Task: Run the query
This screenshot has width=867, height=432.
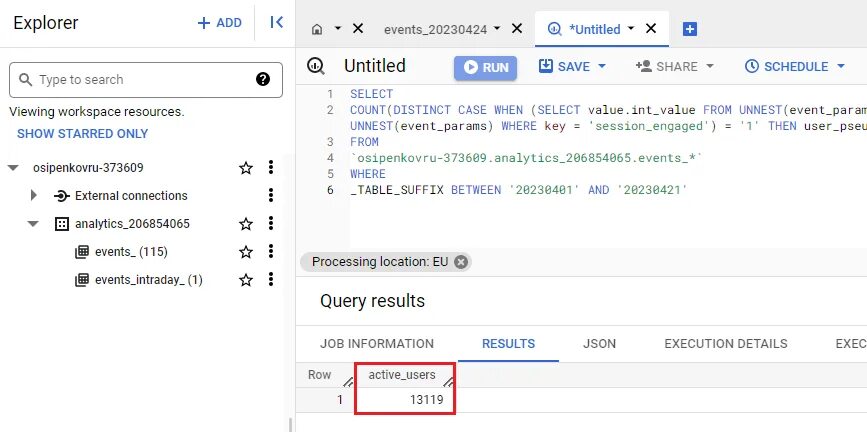Action: tap(485, 67)
